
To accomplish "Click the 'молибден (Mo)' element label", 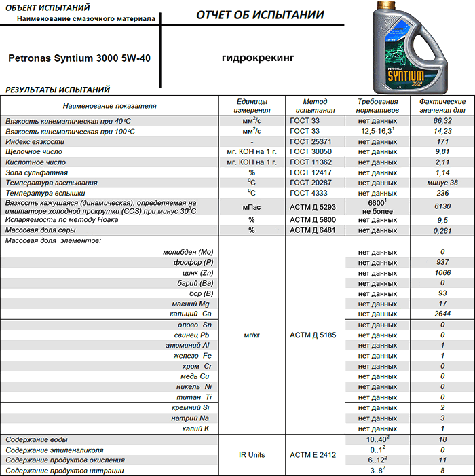I will coord(188,252).
